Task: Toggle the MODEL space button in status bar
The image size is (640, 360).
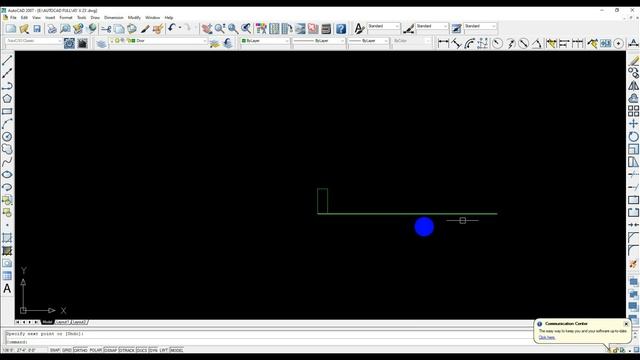Action: pos(176,350)
